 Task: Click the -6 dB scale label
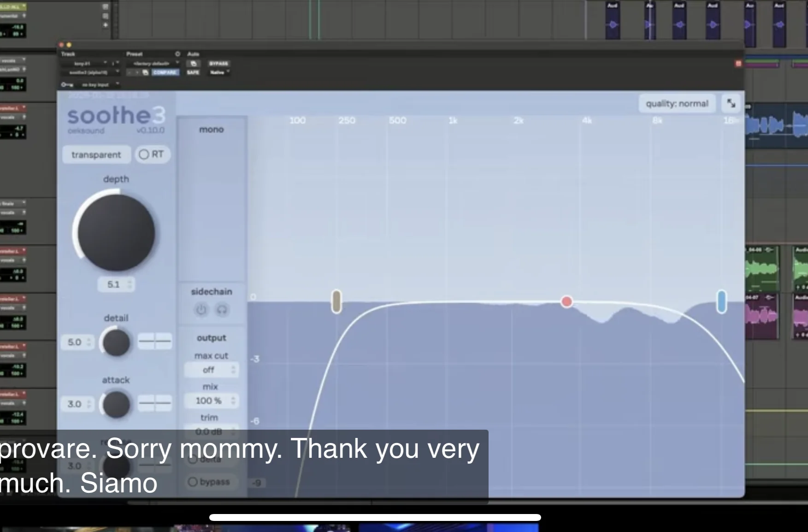pyautogui.click(x=255, y=421)
